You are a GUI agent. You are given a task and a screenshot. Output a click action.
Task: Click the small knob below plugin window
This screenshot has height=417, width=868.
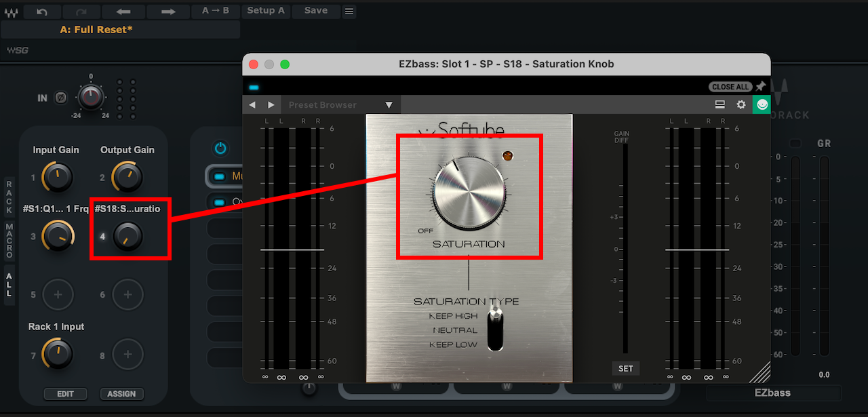(x=309, y=388)
